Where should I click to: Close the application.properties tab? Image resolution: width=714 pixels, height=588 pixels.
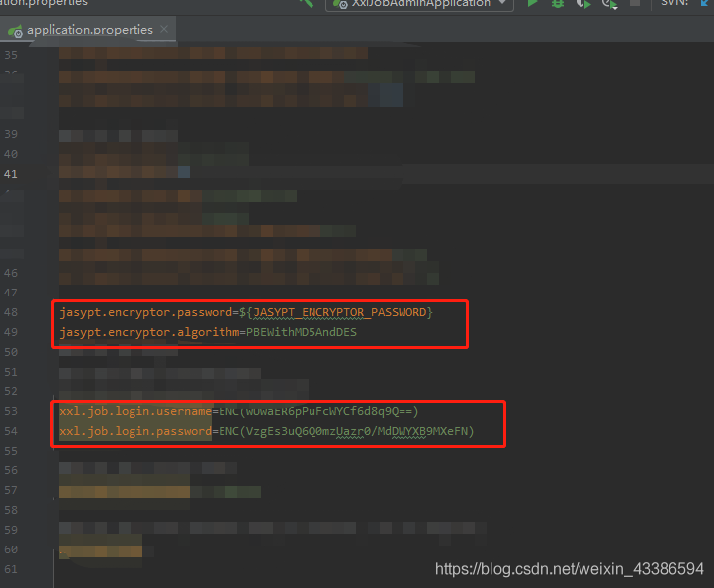point(165,30)
